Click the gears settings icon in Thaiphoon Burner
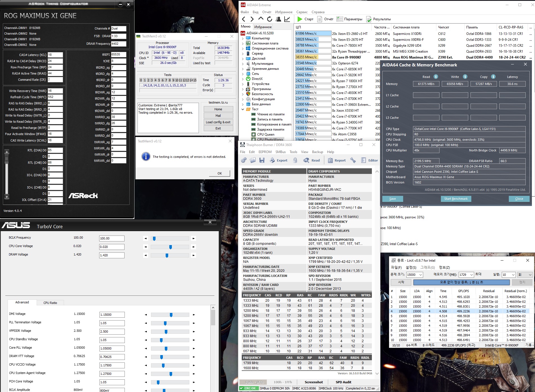Screen dimensions: 535x392 tap(244, 160)
